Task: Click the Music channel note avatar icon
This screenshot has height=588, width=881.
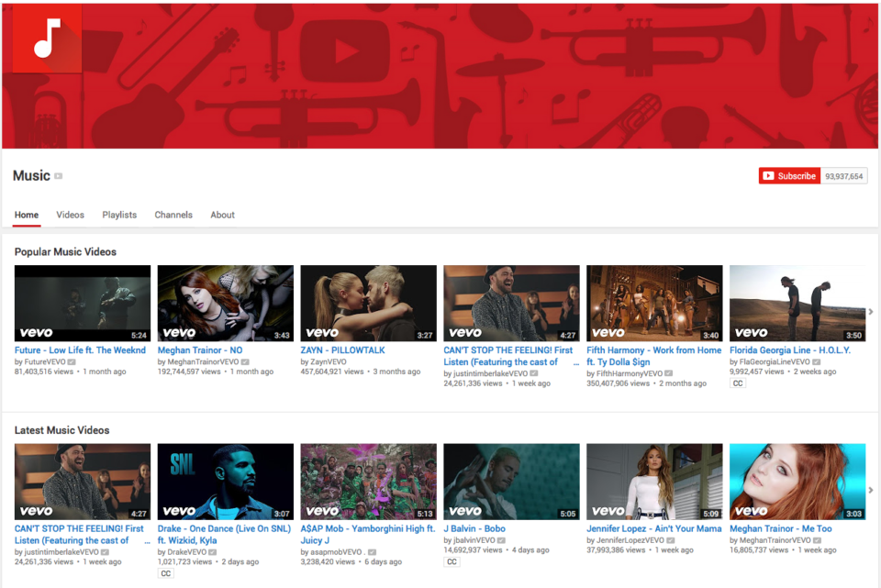Action: (x=47, y=39)
